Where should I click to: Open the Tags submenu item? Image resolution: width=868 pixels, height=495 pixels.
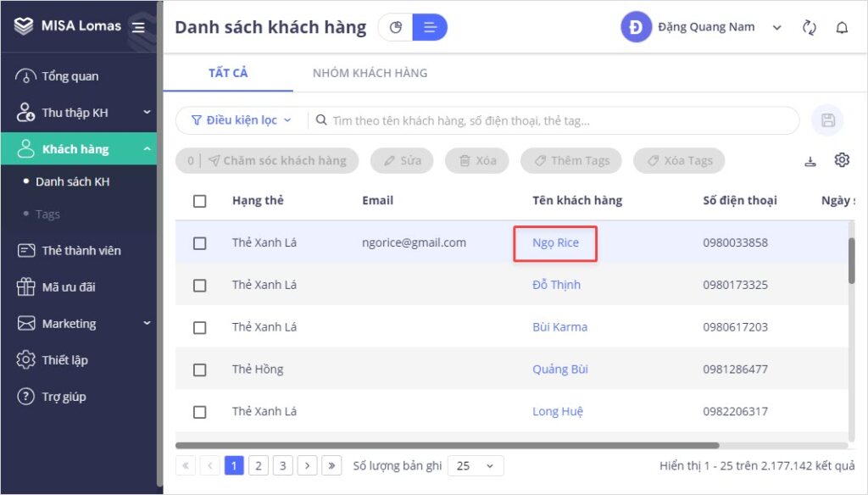(47, 214)
